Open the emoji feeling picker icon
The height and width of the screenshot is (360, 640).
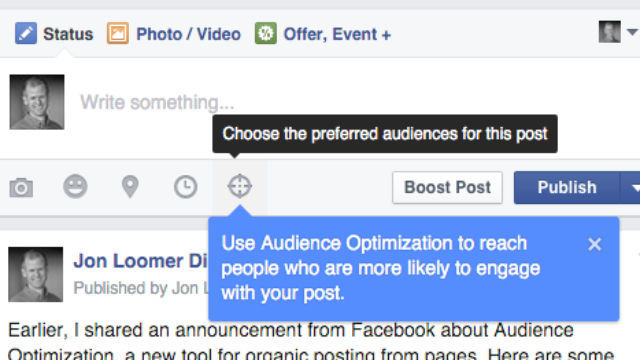[75, 187]
